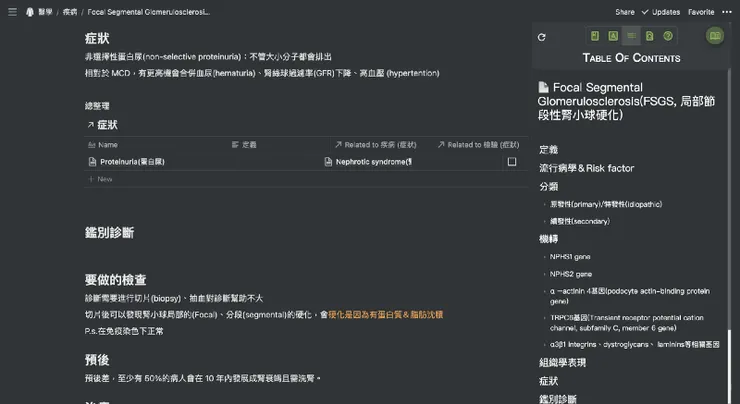The width and height of the screenshot is (740, 404).
Task: Jump to TRPC6基因 entry in contents
Action: coord(627,323)
